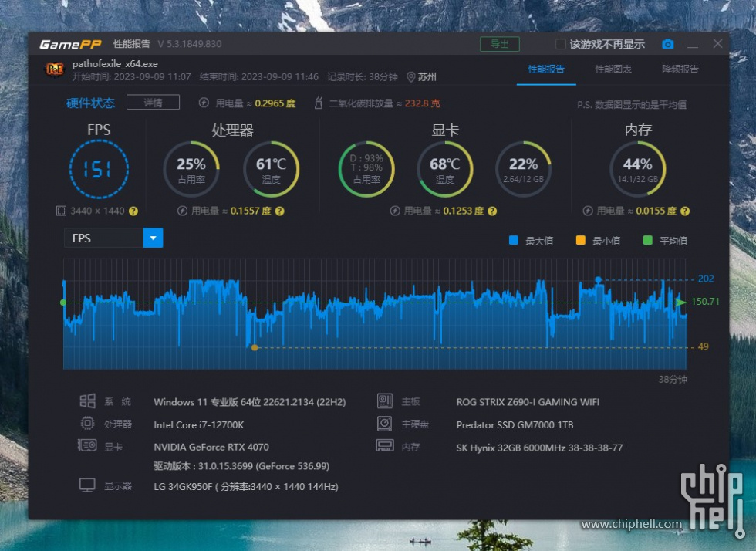Click the graphics card icon in specs

pyautogui.click(x=87, y=445)
